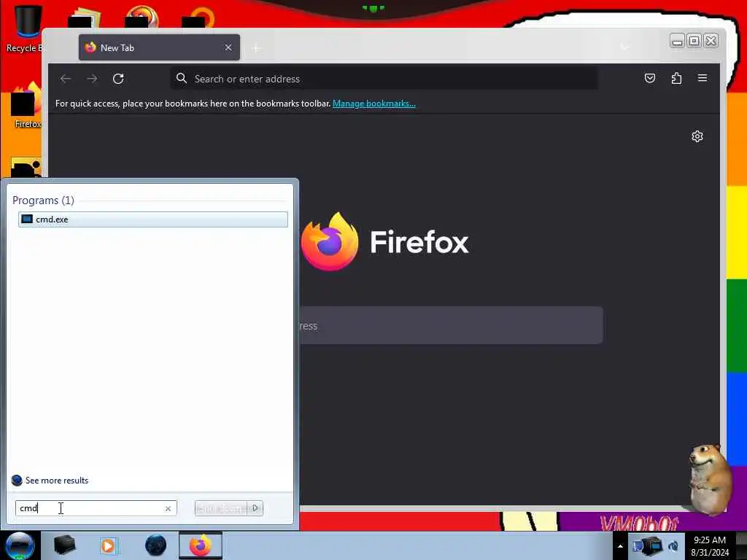Open a new tab with the plus button

(x=256, y=48)
